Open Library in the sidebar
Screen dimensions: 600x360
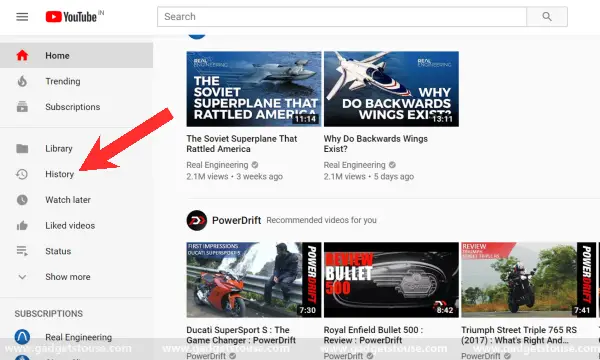(x=77, y=148)
